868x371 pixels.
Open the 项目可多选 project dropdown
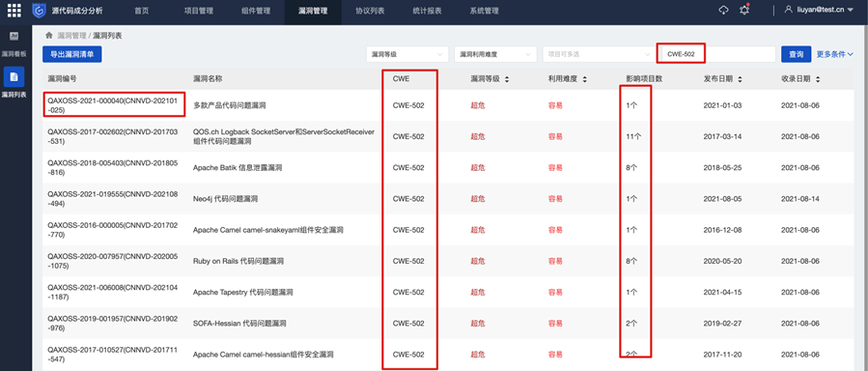click(598, 54)
